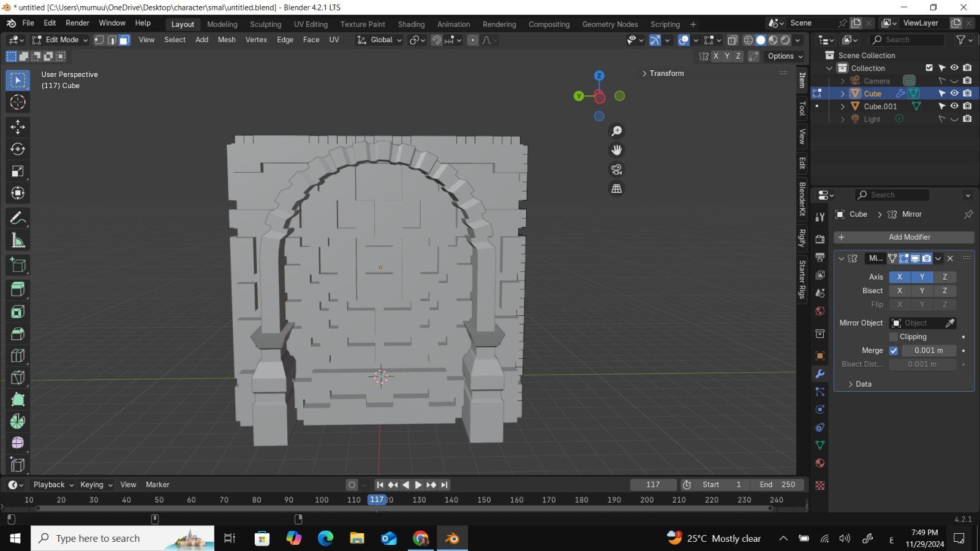Click the End frame 250 field
Viewport: 980px width, 551px height.
[x=777, y=484]
